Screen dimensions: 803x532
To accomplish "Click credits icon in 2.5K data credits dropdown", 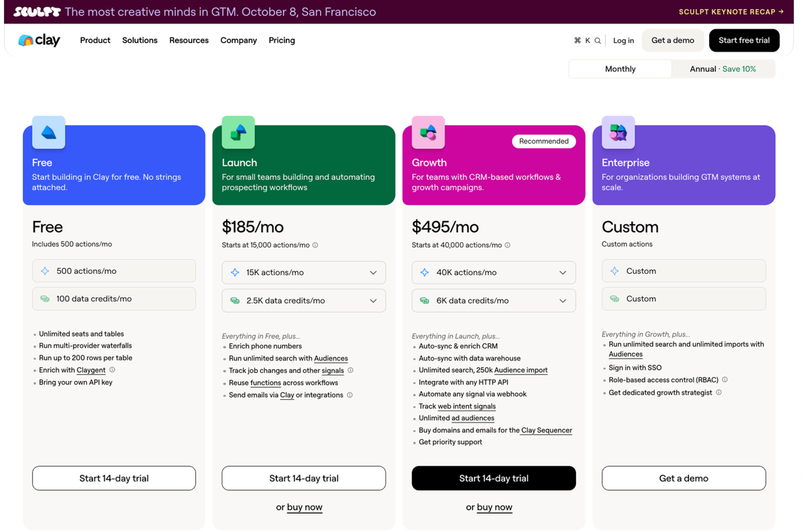I will point(235,301).
